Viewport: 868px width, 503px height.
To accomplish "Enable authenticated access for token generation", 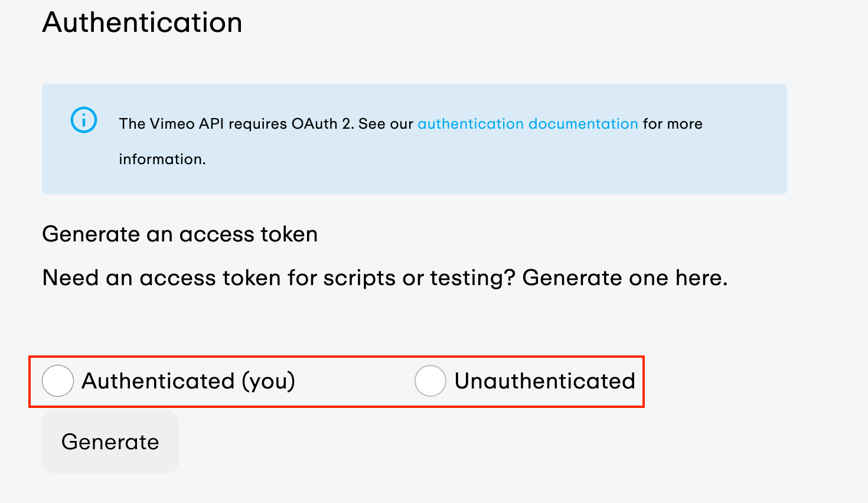I will click(x=57, y=381).
